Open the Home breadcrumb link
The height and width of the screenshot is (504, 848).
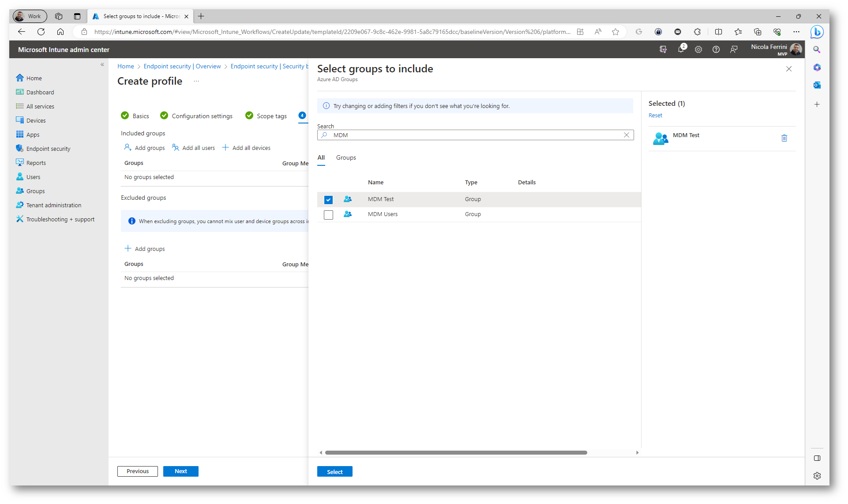tap(126, 66)
